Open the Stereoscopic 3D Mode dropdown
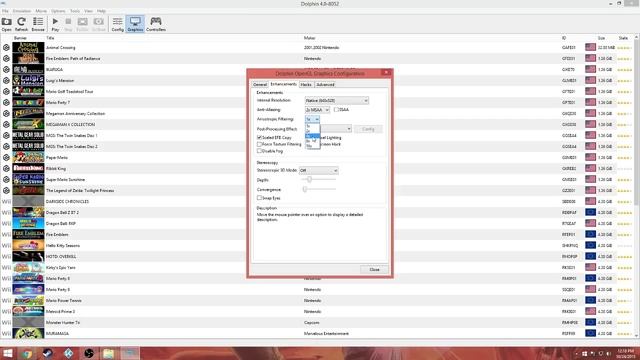 (x=318, y=170)
